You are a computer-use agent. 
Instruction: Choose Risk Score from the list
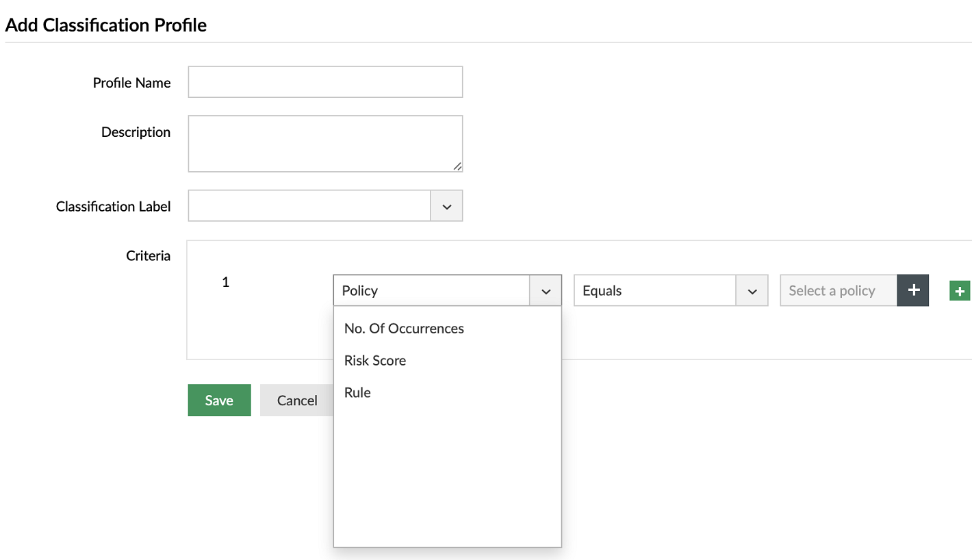[375, 361]
